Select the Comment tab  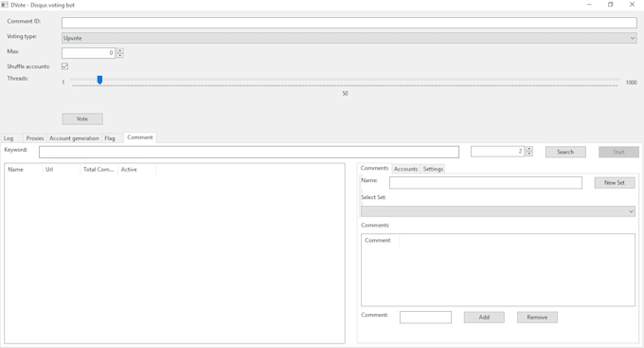(140, 137)
